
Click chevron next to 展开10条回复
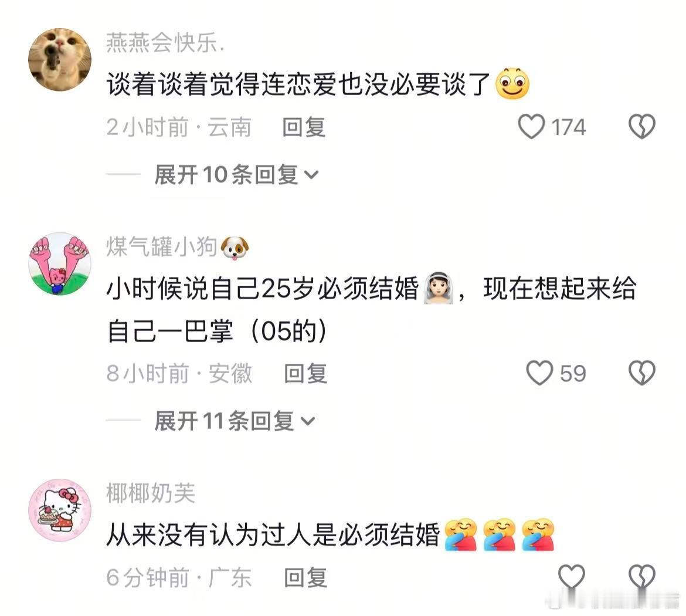point(311,175)
